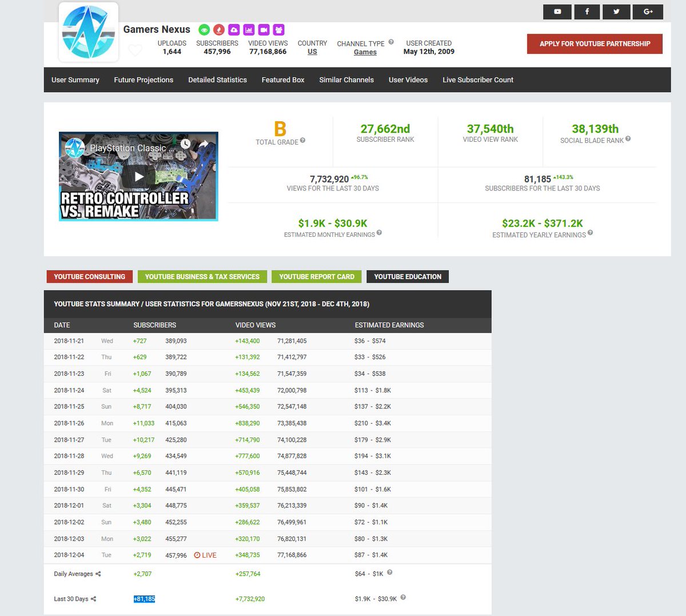This screenshot has height=616, width=686.
Task: Click the ESTIMATED EARNINGS column header
Action: tap(389, 325)
